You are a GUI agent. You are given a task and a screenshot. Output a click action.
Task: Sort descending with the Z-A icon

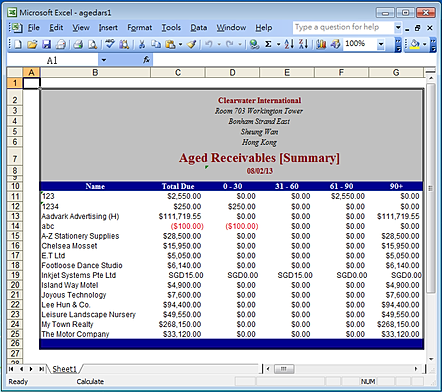tap(303, 44)
